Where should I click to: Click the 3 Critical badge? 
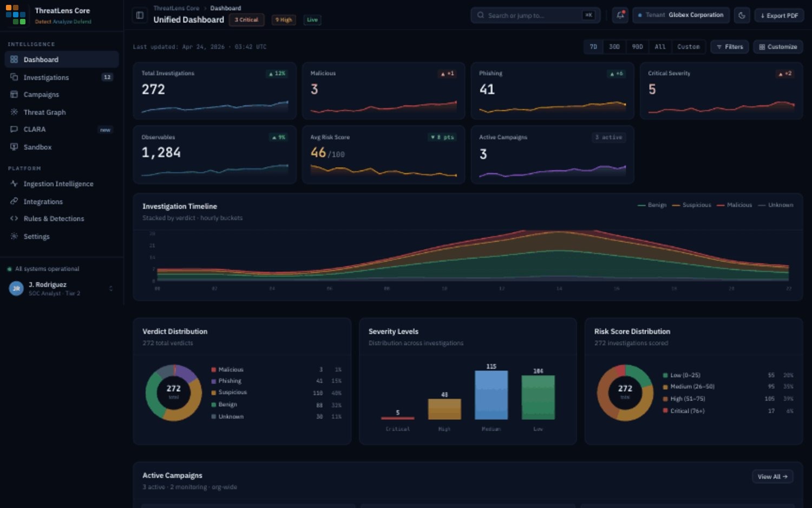click(x=246, y=20)
